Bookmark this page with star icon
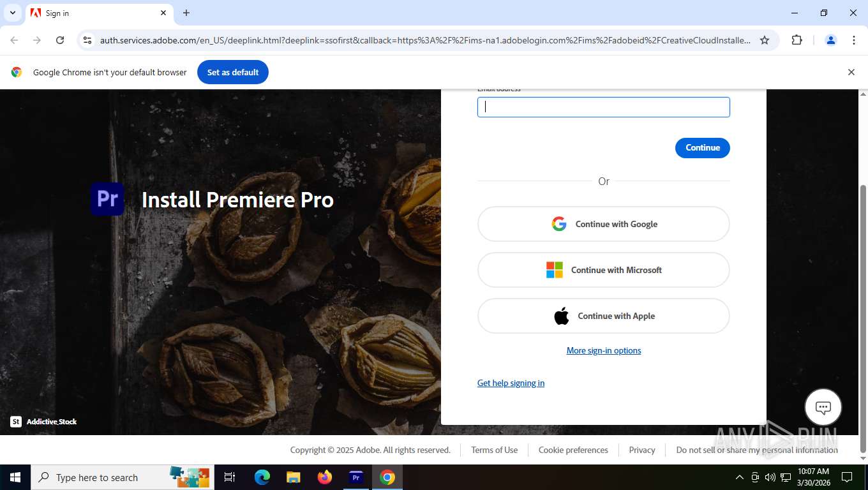The image size is (868, 490). pos(765,40)
